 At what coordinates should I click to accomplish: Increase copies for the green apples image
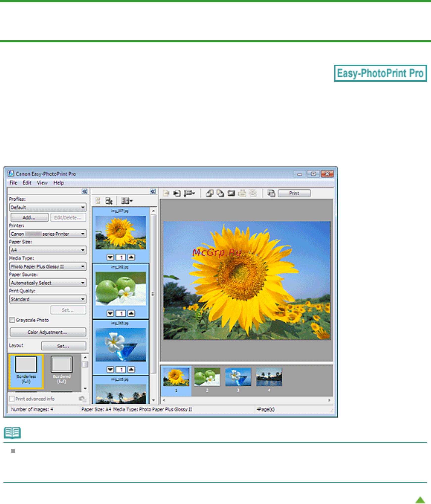(131, 313)
